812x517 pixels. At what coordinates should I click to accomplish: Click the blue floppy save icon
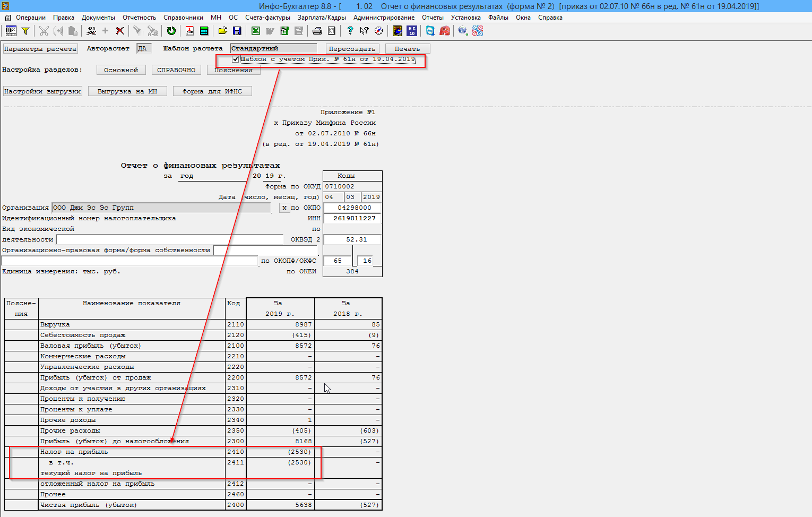pos(237,31)
